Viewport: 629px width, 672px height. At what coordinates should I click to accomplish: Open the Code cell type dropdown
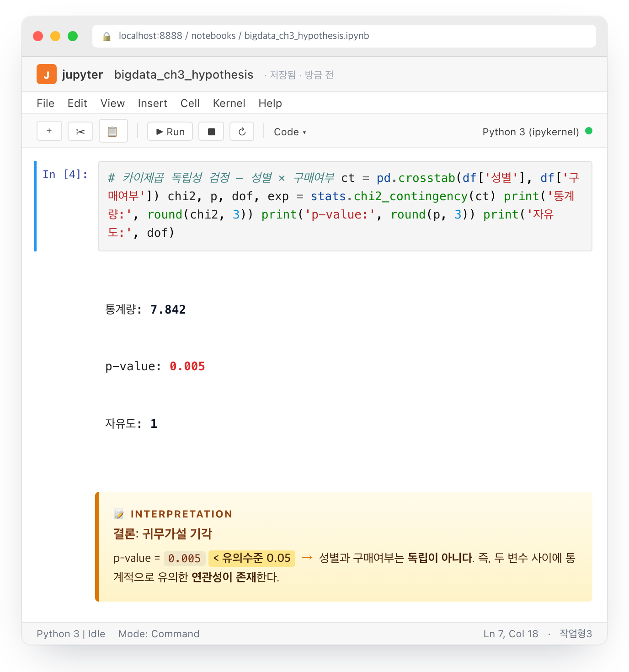point(290,132)
